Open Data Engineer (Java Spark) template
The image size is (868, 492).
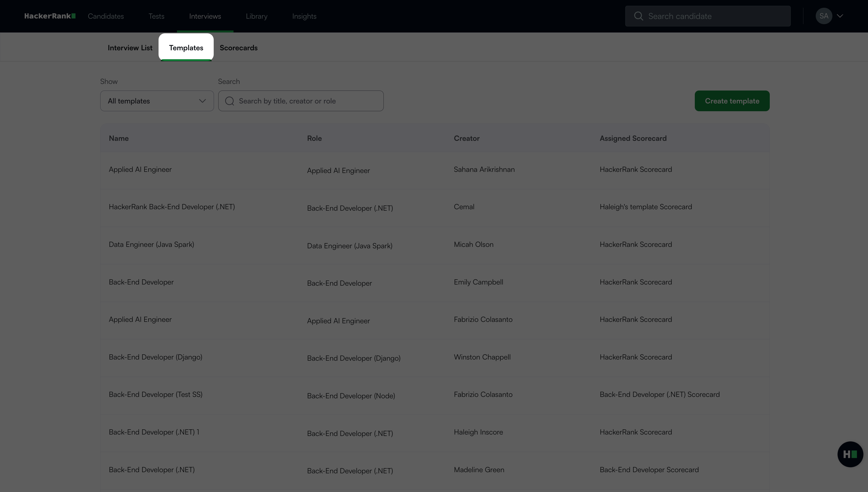click(x=151, y=244)
